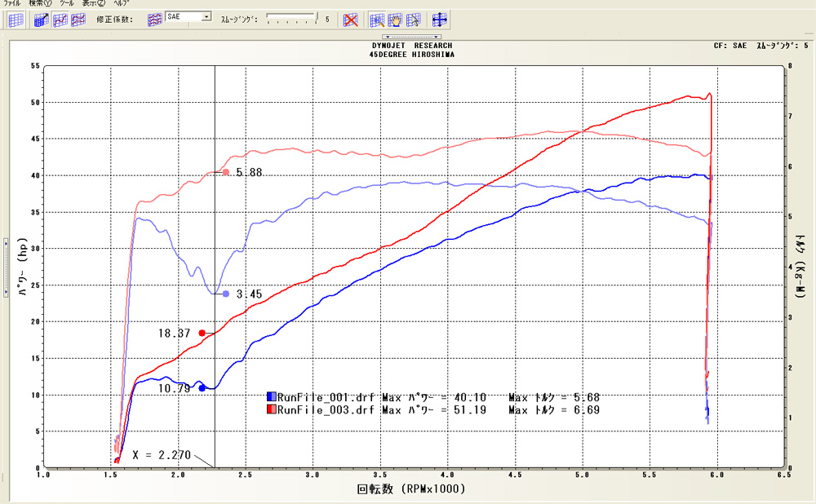Open the SAE correction factor dropdown
The image size is (816, 504).
[206, 15]
